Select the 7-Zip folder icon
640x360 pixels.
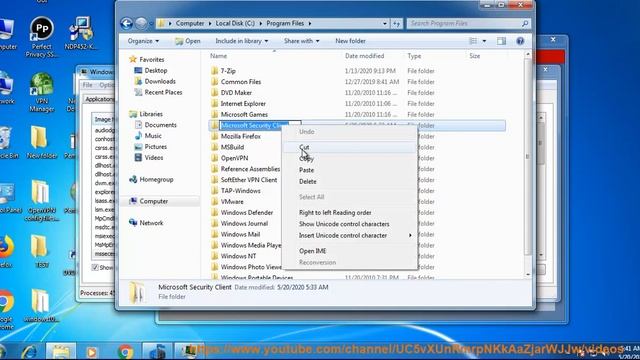point(215,71)
